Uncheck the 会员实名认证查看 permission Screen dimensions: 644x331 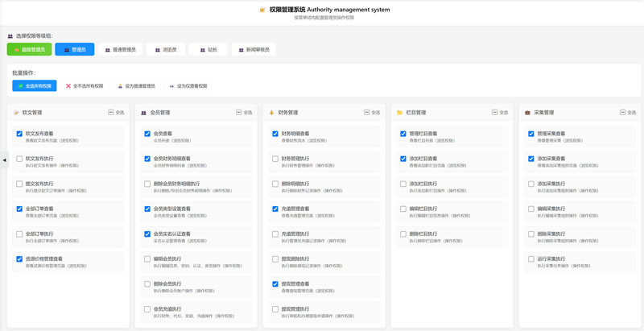pos(147,234)
